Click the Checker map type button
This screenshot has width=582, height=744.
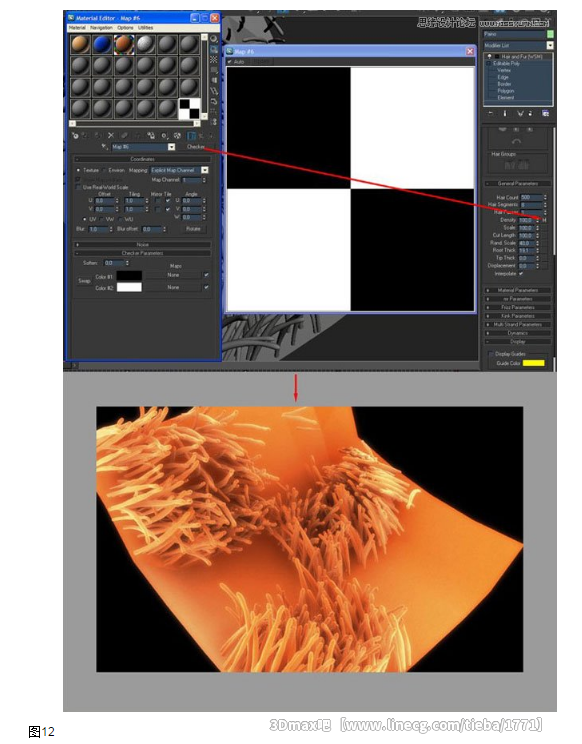[x=196, y=147]
